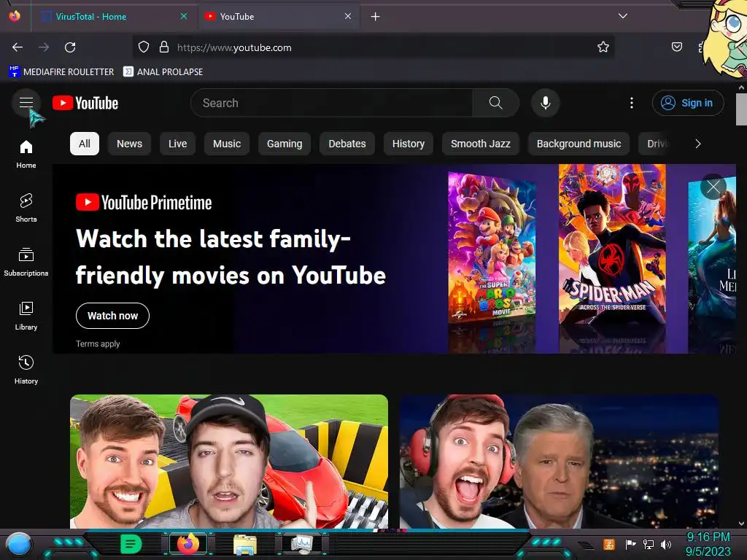
Task: Click the padlock site info icon
Action: (x=164, y=47)
